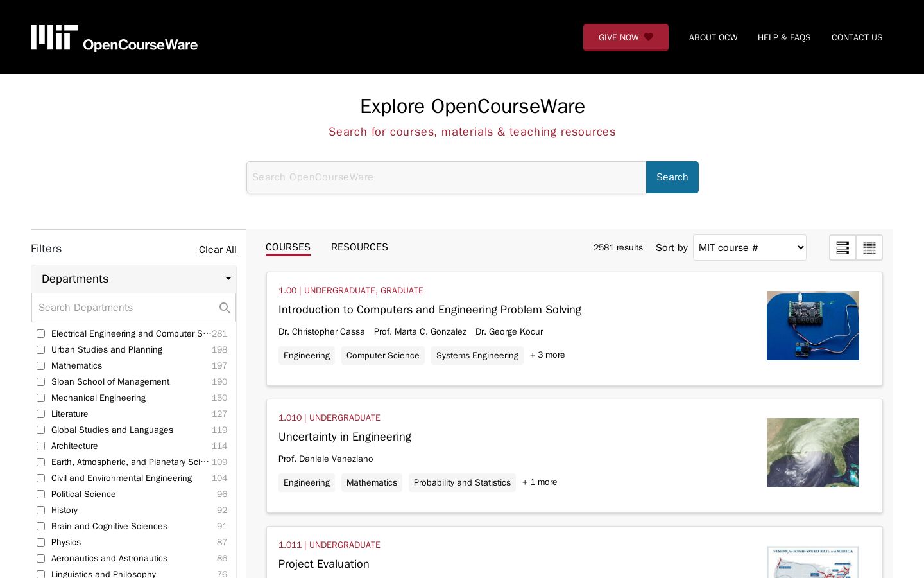Viewport: 924px width, 578px height.
Task: Click the magnifier icon in Search Departments
Action: point(225,308)
